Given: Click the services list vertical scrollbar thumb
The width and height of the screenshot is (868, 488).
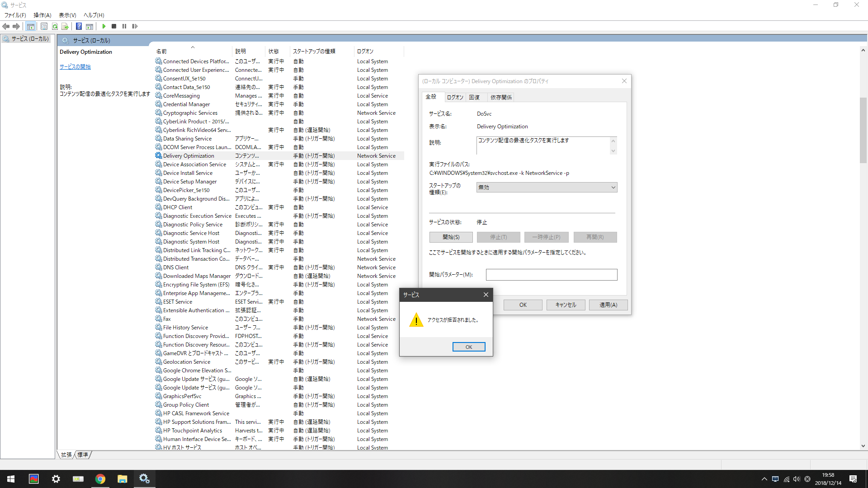Looking at the screenshot, I should click(863, 131).
